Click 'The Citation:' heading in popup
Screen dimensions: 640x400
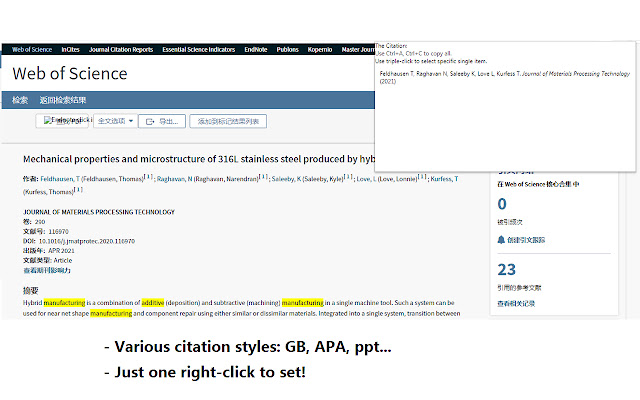[x=391, y=46]
